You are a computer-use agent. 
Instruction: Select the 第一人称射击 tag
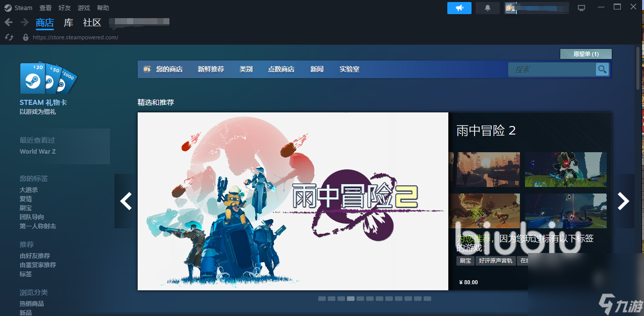coord(38,226)
